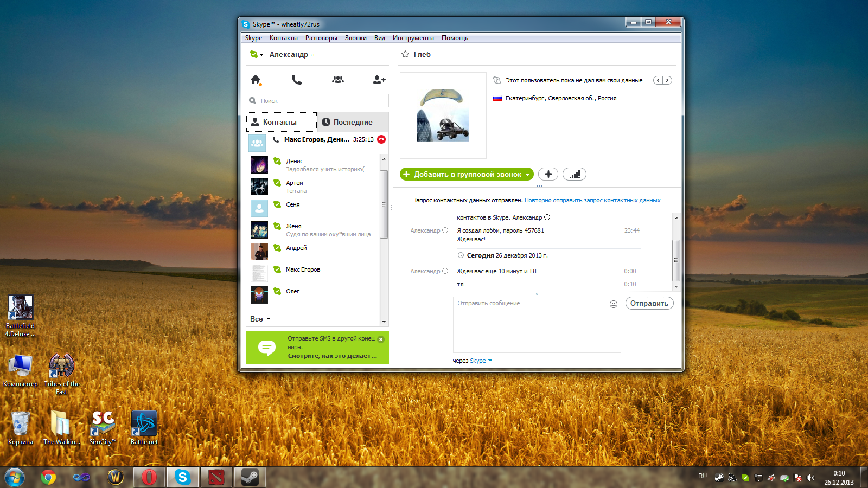Open the Windows Start menu
This screenshot has height=488, width=868.
pyautogui.click(x=15, y=477)
